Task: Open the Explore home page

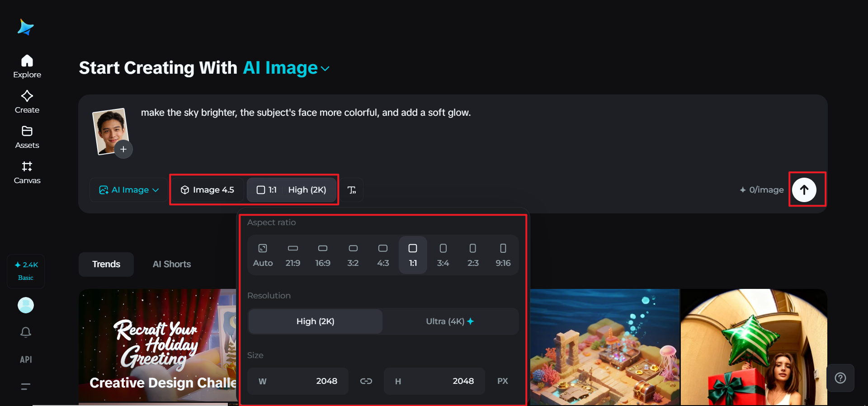Action: coord(27,66)
